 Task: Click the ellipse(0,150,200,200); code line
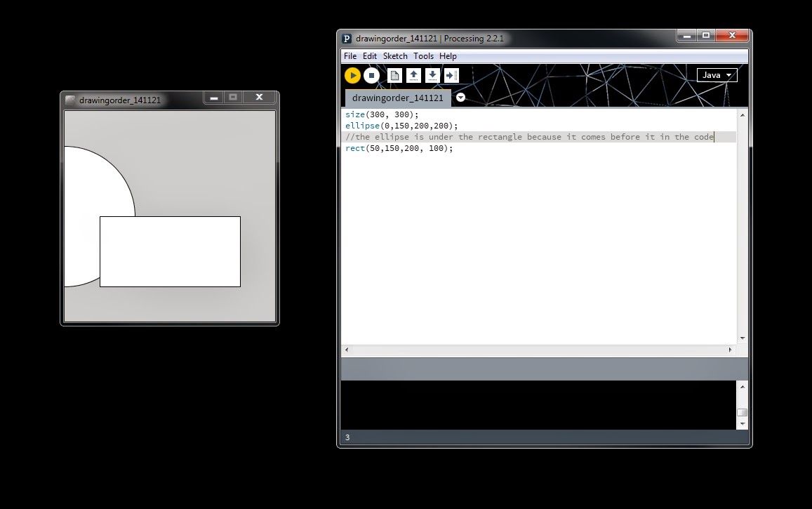tap(402, 126)
